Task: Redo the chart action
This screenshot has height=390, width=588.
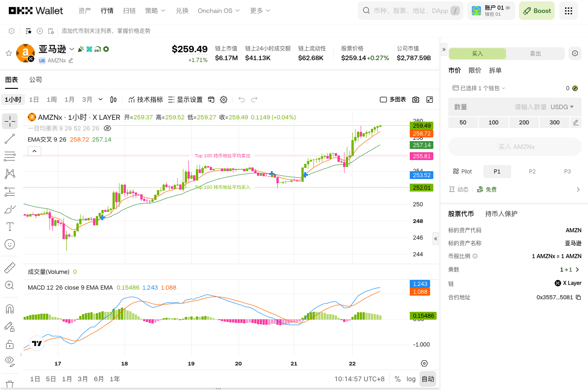Action: click(x=254, y=99)
